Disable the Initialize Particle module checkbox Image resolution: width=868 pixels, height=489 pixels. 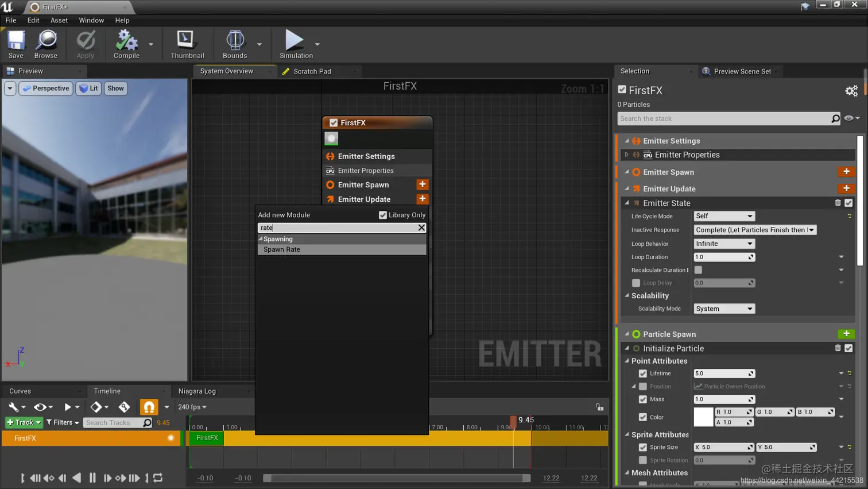click(x=848, y=348)
